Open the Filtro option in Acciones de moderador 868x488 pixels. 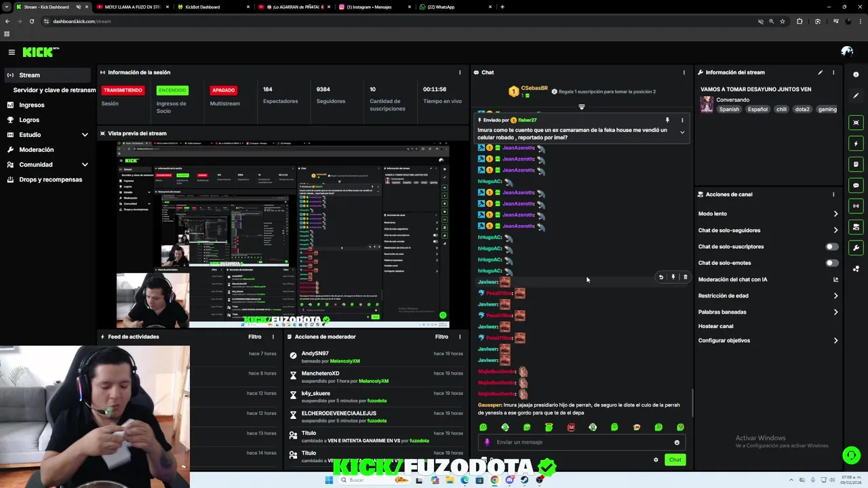coord(441,337)
